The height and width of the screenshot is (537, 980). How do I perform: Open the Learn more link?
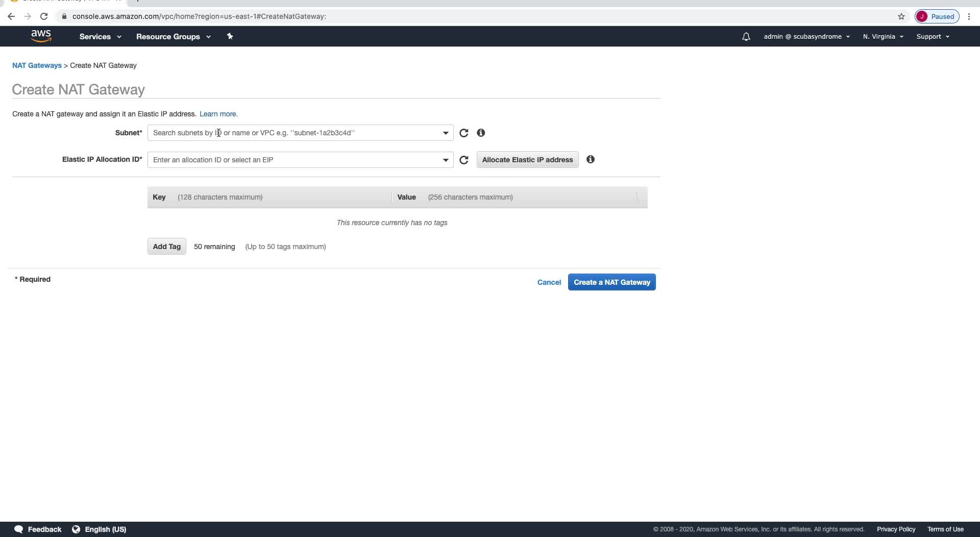coord(218,114)
